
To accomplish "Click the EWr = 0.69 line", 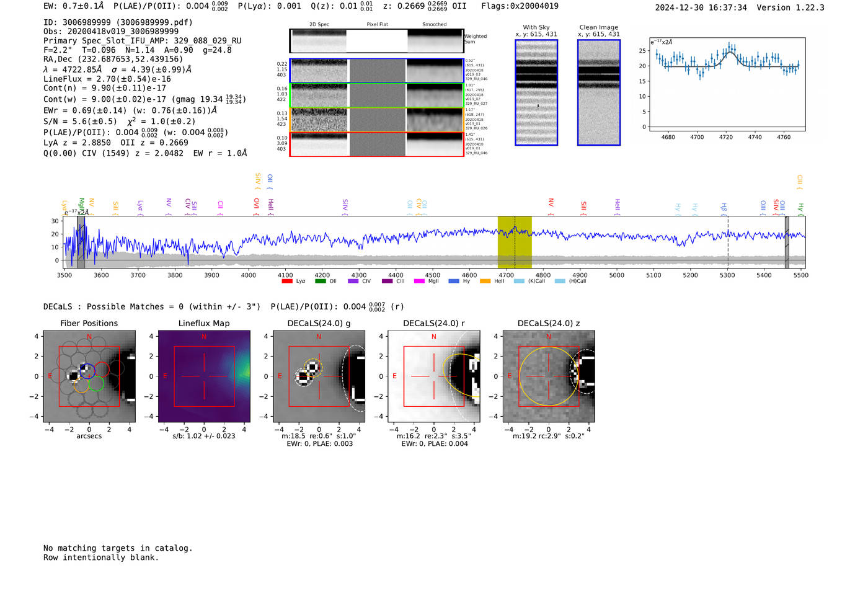I will (x=130, y=110).
